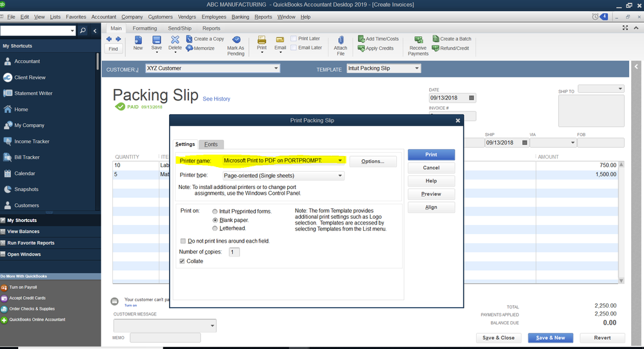Open the CUSTOMER:JOB dropdown

[x=276, y=68]
